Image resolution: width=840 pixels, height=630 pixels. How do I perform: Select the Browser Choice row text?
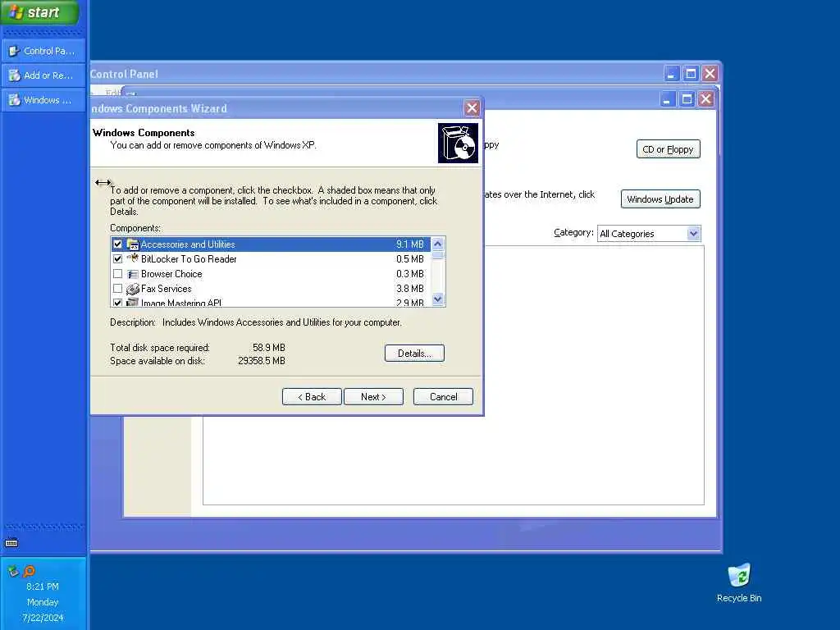coord(171,274)
